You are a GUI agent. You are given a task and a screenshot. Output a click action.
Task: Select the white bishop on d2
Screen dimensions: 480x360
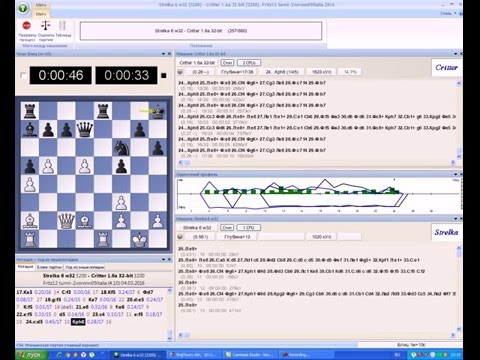[x=85, y=221]
